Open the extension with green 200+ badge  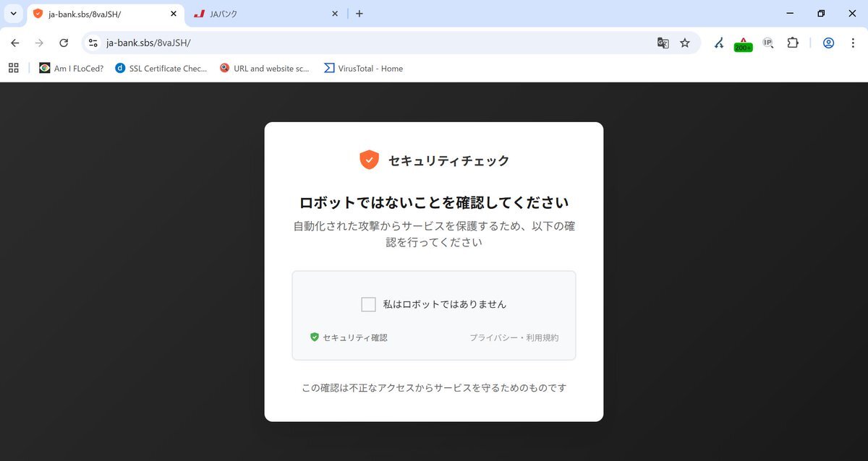coord(743,43)
